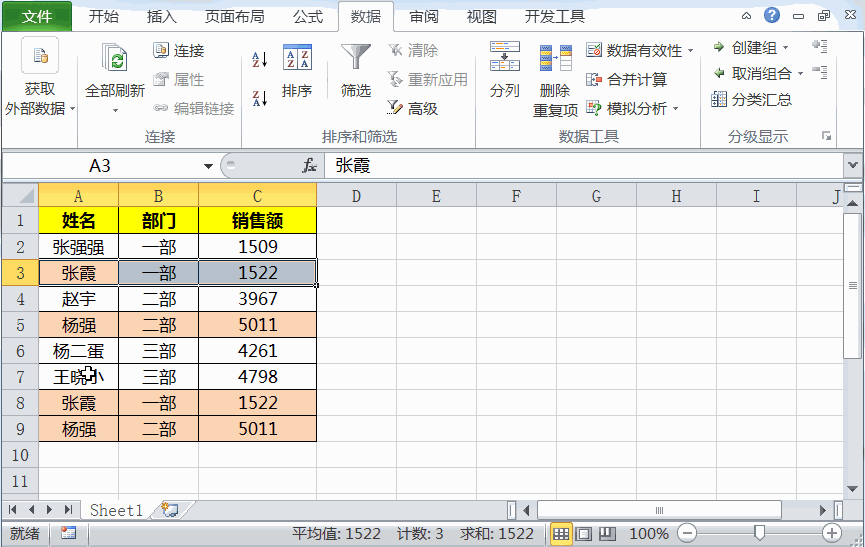Expand the formula bar
The image size is (865, 547).
pos(853,165)
